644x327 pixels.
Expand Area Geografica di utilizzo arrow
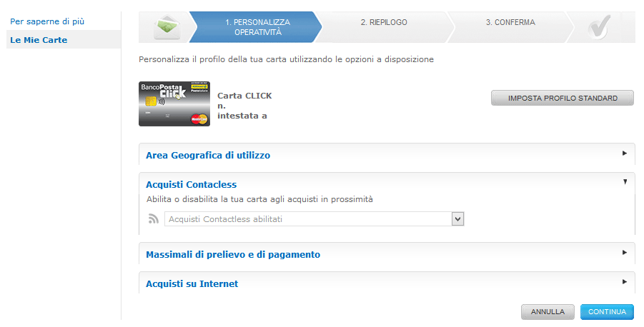coord(625,153)
